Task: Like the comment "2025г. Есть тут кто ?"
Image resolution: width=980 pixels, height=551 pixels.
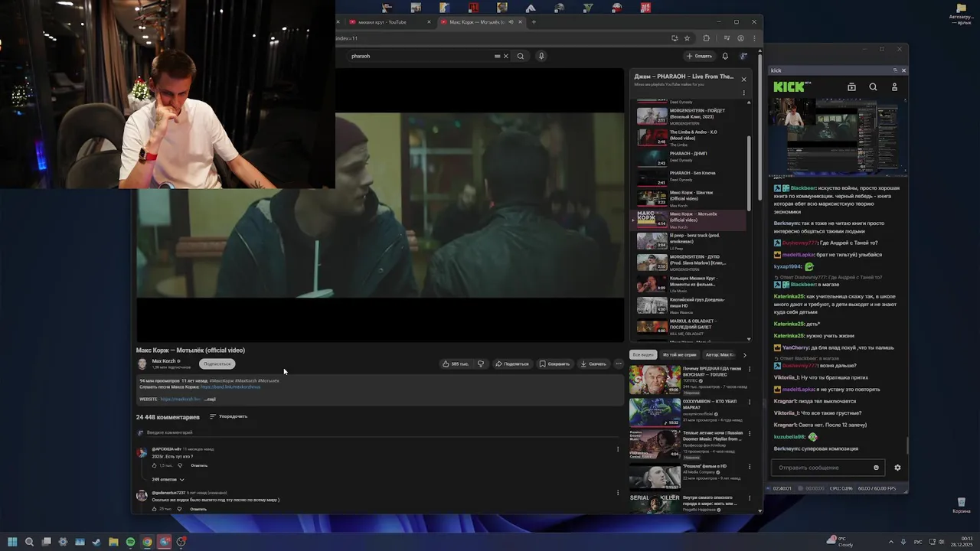Action: (x=155, y=465)
